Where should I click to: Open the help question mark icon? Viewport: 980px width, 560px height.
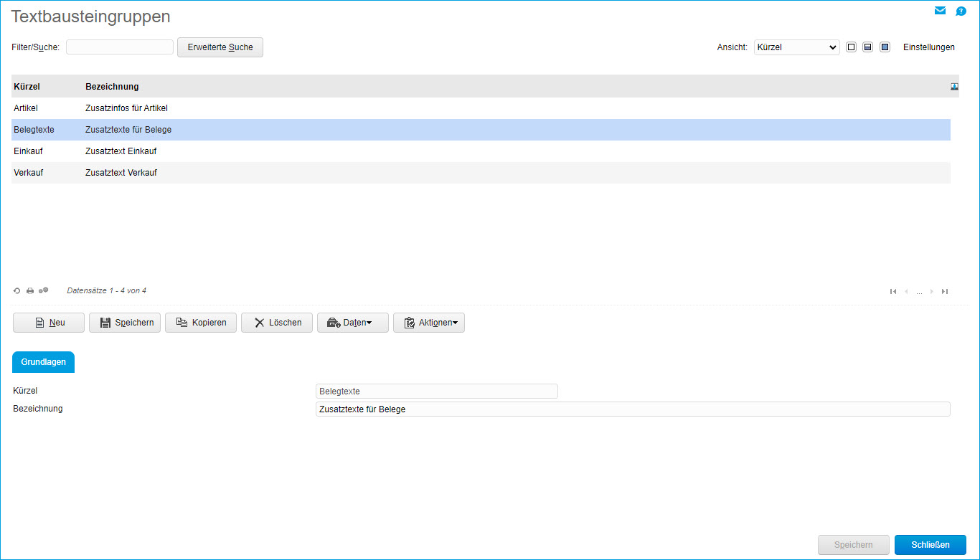(961, 11)
